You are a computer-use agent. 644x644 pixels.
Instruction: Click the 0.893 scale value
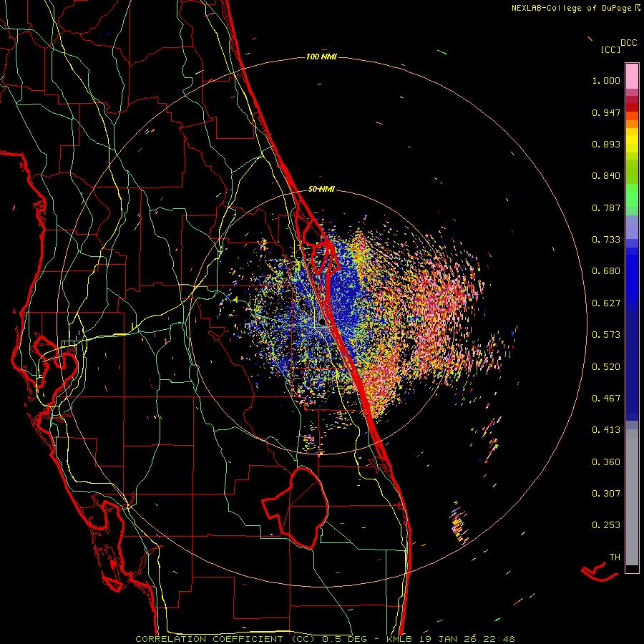pos(606,144)
